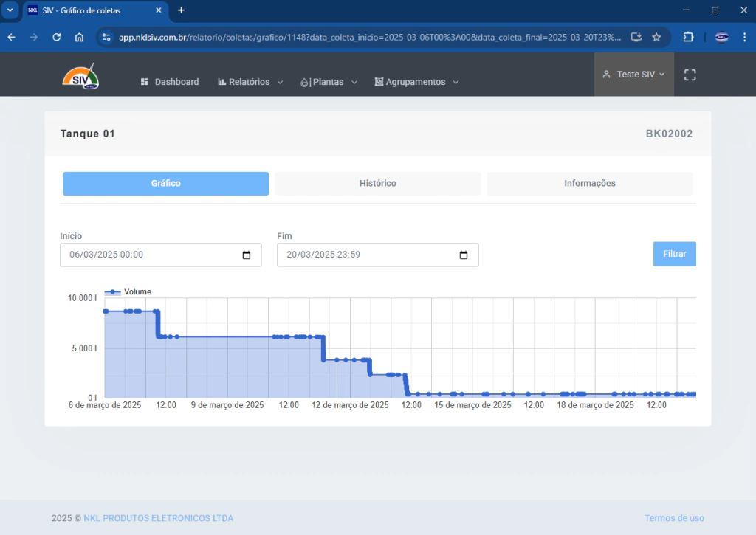The width and height of the screenshot is (756, 535).
Task: Open the Agrupamentos dropdown menu
Action: (x=416, y=82)
